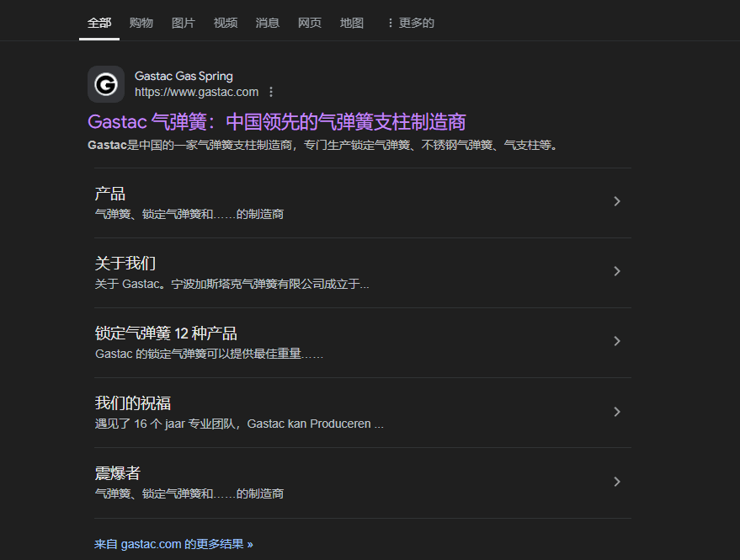740x560 pixels.
Task: Click the snippet starting Gastac是中国的一家
Action: pyautogui.click(x=322, y=145)
